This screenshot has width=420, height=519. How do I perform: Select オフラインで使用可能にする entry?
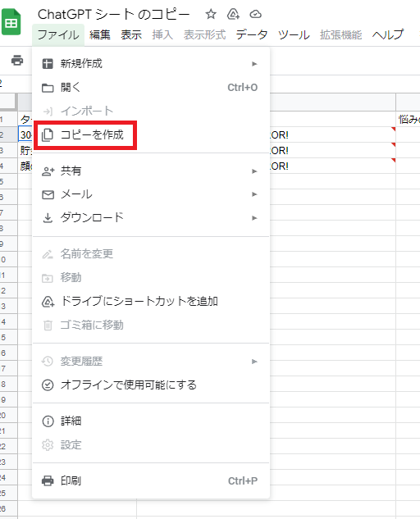[151, 385]
